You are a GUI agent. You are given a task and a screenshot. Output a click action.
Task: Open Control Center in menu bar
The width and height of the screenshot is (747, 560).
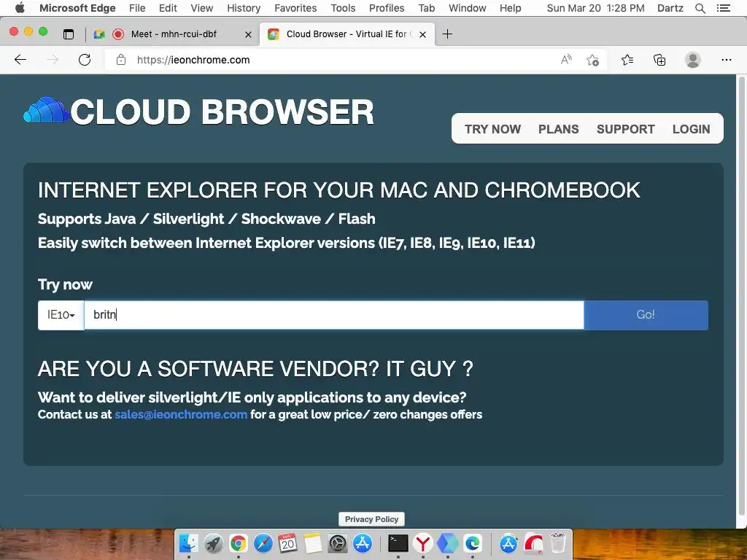coord(723,8)
